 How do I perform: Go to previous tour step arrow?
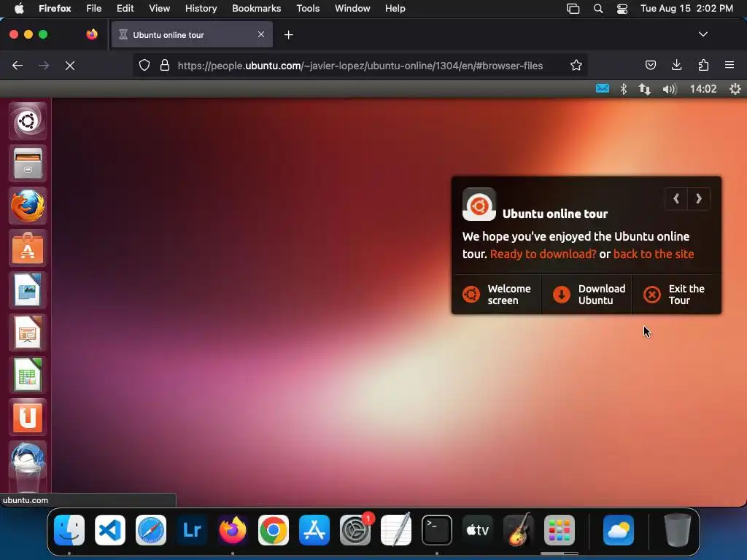coord(676,198)
